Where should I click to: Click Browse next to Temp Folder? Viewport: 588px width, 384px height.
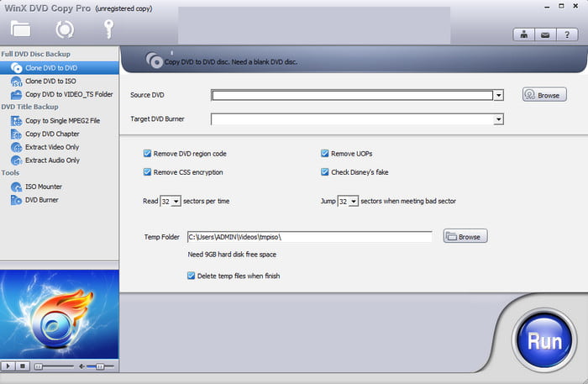pos(465,236)
